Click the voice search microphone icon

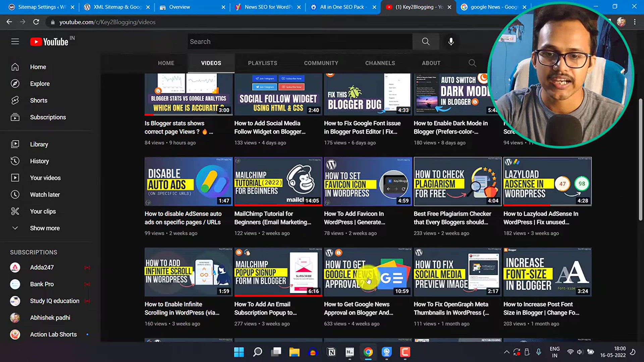point(451,42)
